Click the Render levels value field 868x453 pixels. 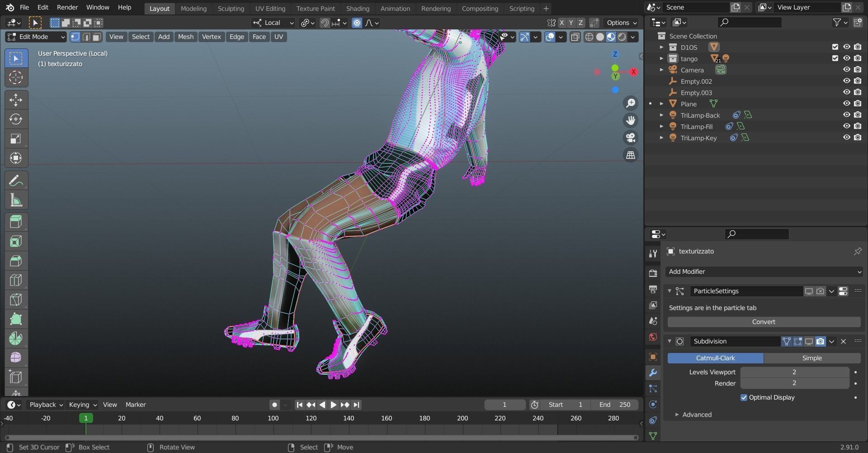click(794, 383)
